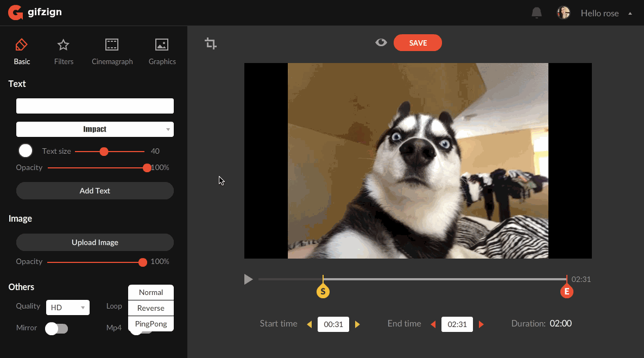
Task: Click the gifzign logo
Action: [35, 12]
